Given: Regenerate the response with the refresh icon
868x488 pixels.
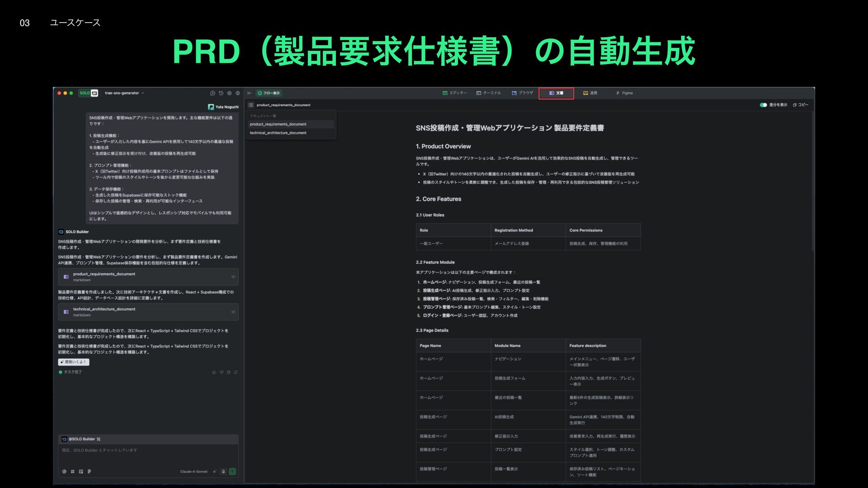Looking at the screenshot, I should [x=236, y=372].
